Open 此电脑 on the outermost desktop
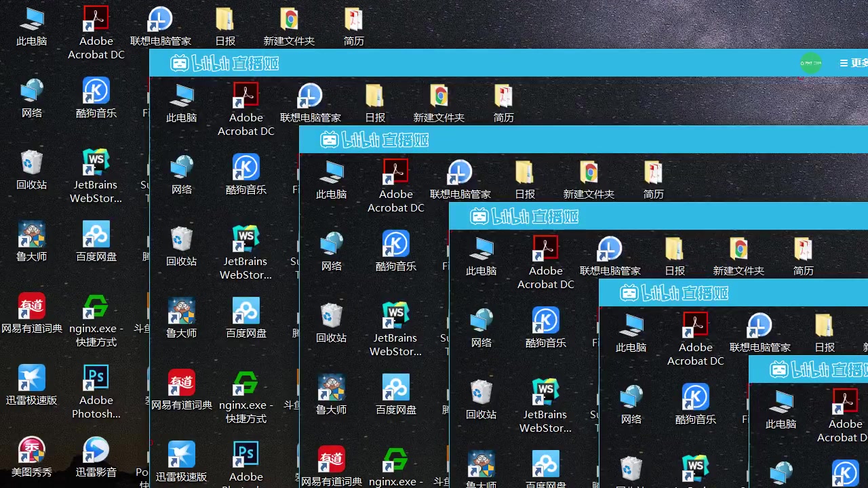The height and width of the screenshot is (488, 868). click(x=32, y=27)
